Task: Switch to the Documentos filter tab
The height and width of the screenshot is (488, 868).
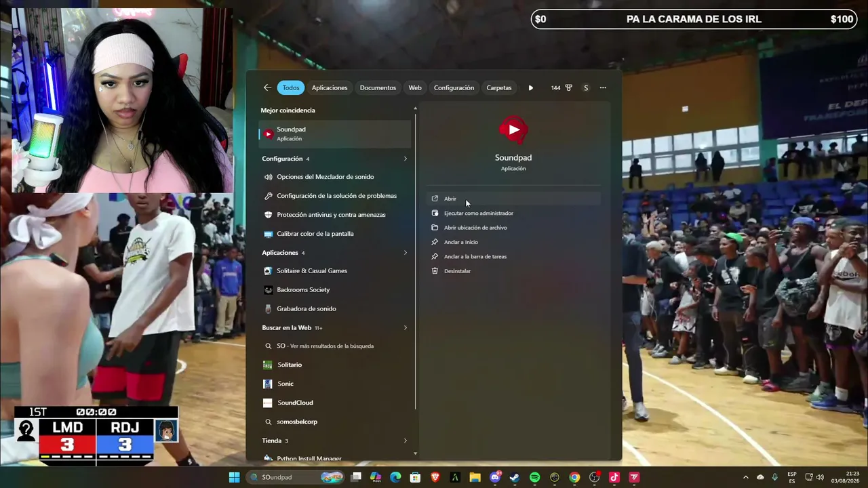Action: tap(378, 87)
